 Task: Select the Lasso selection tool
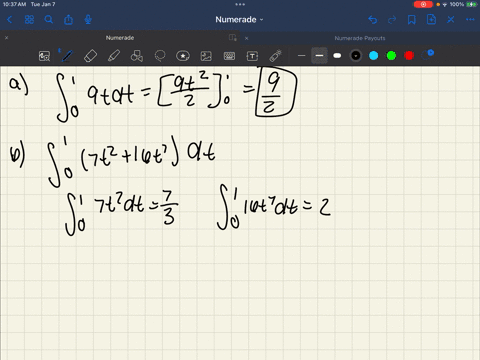[160, 56]
